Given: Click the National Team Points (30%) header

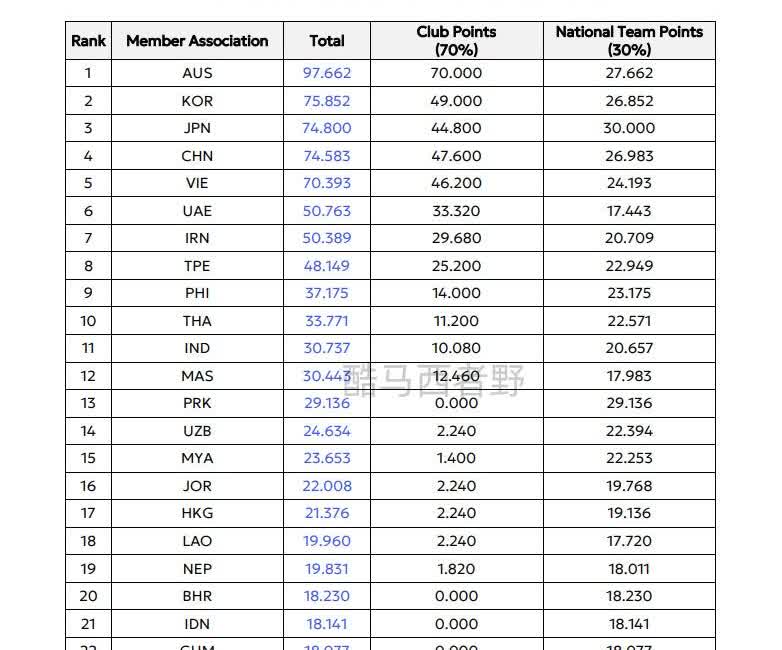Looking at the screenshot, I should point(629,40).
